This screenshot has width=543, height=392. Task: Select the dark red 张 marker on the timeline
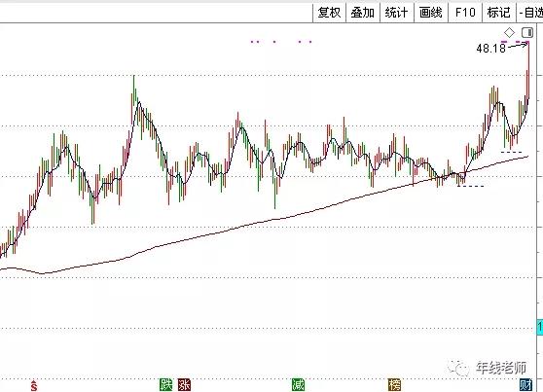click(184, 385)
